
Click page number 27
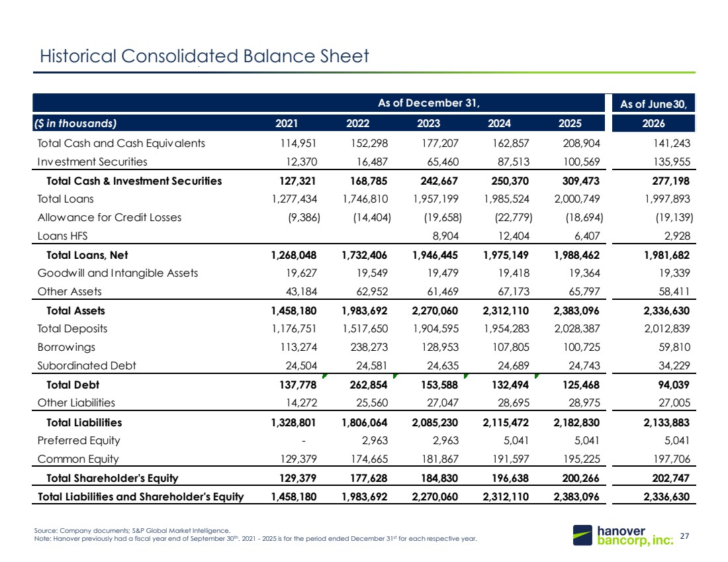[x=685, y=536]
